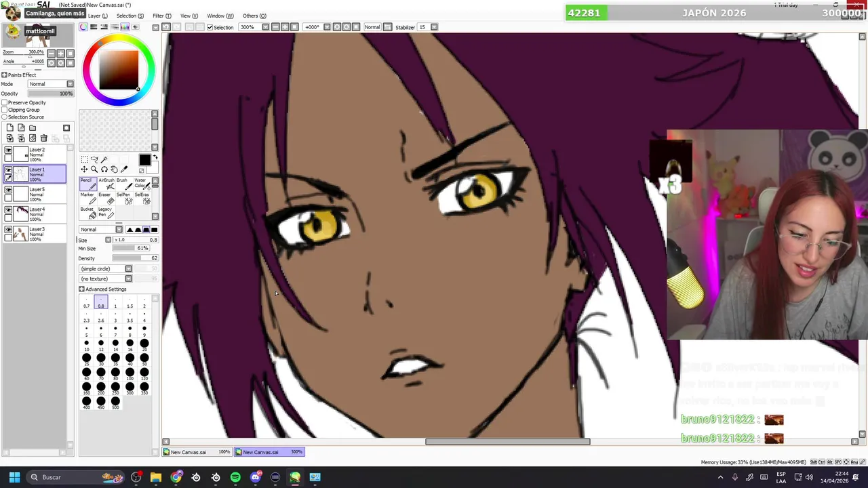Choose the rectangular selection tool
This screenshot has height=488, width=868.
[x=84, y=160]
